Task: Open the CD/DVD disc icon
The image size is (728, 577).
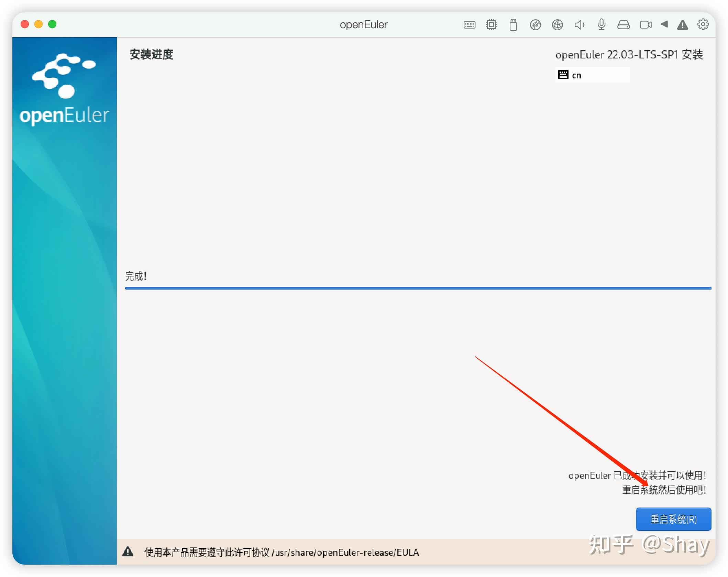Action: coord(535,25)
